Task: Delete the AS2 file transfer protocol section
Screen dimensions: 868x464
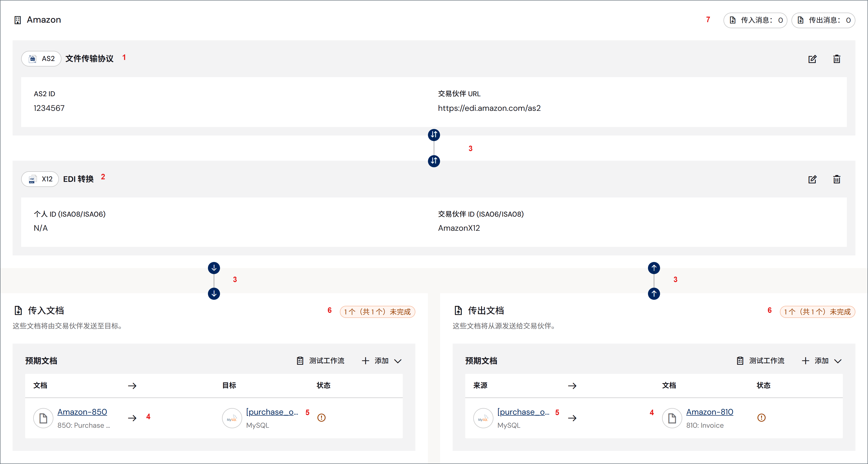Action: (x=836, y=59)
